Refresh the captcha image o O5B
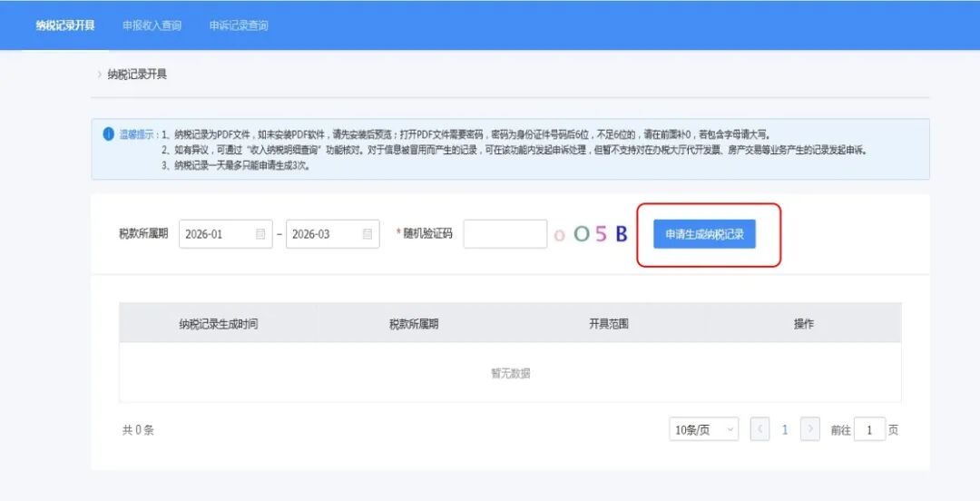Viewport: 980px width, 501px height. click(x=591, y=234)
